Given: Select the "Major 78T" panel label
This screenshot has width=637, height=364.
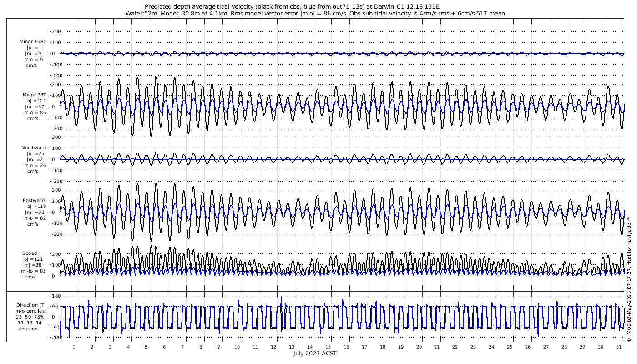Looking at the screenshot, I should click(x=35, y=95).
